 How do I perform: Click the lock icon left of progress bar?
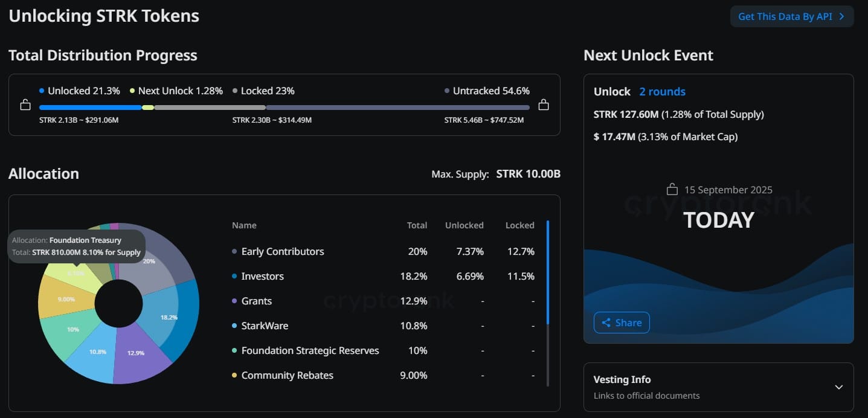25,105
